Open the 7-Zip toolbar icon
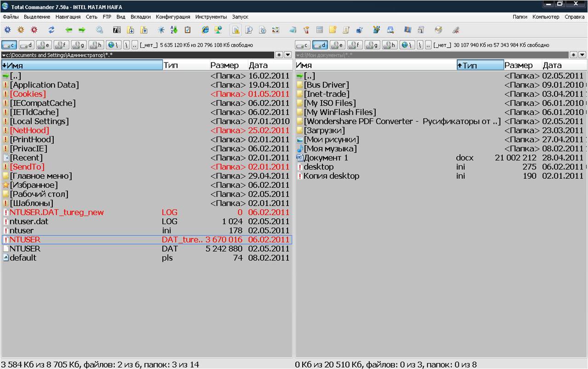This screenshot has width=588, height=369. coord(117,30)
